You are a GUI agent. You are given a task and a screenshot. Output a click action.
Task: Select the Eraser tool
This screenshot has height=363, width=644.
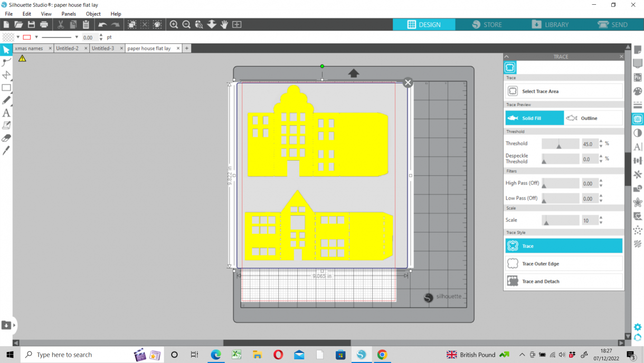pos(6,138)
